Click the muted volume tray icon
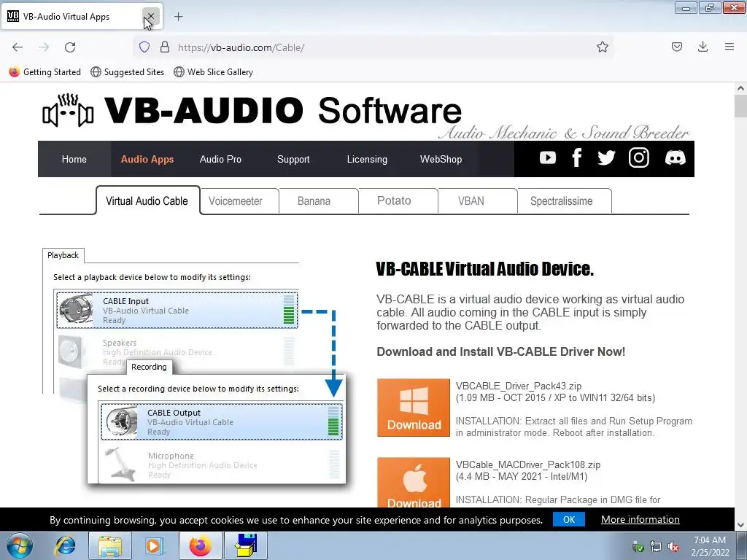 [x=673, y=547]
